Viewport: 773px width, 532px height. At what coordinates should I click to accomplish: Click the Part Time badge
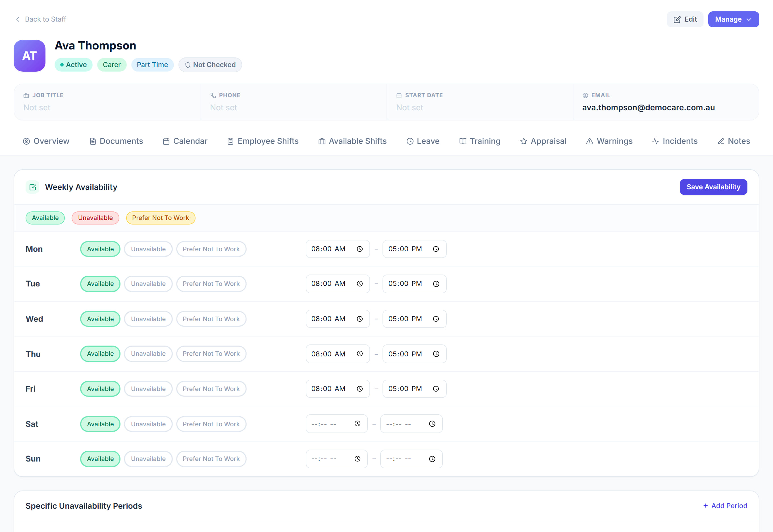pyautogui.click(x=152, y=65)
